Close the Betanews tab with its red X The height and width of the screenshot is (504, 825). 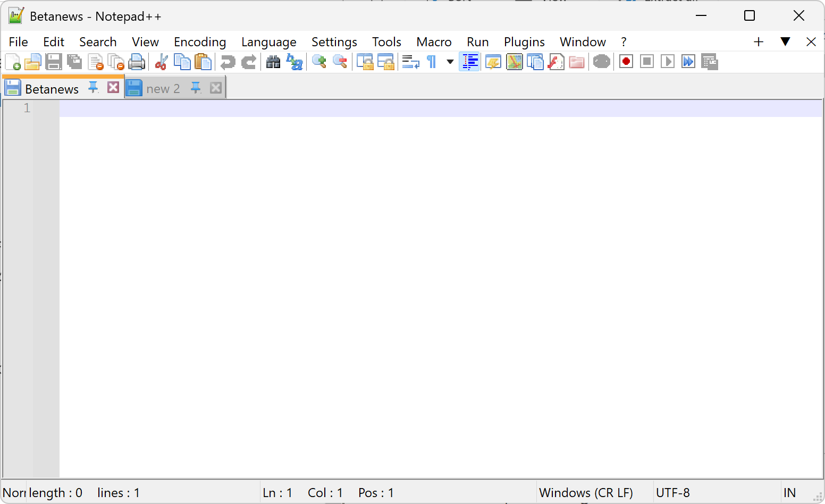[x=113, y=88]
